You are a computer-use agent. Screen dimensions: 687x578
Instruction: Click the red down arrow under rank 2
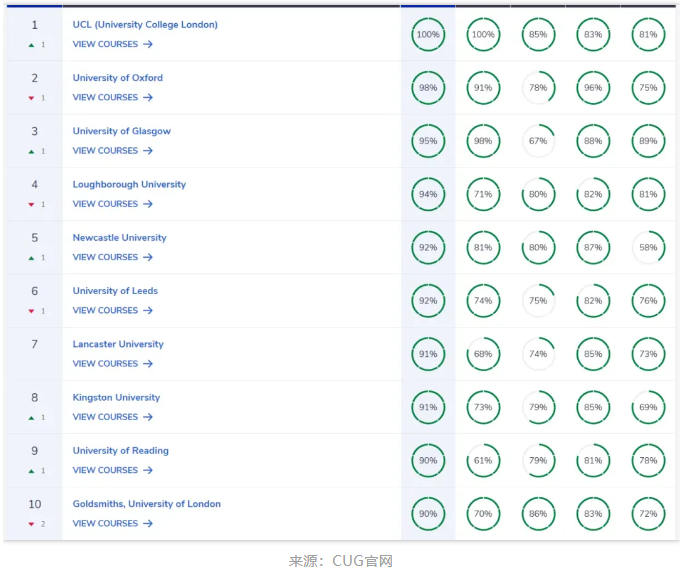pos(31,98)
